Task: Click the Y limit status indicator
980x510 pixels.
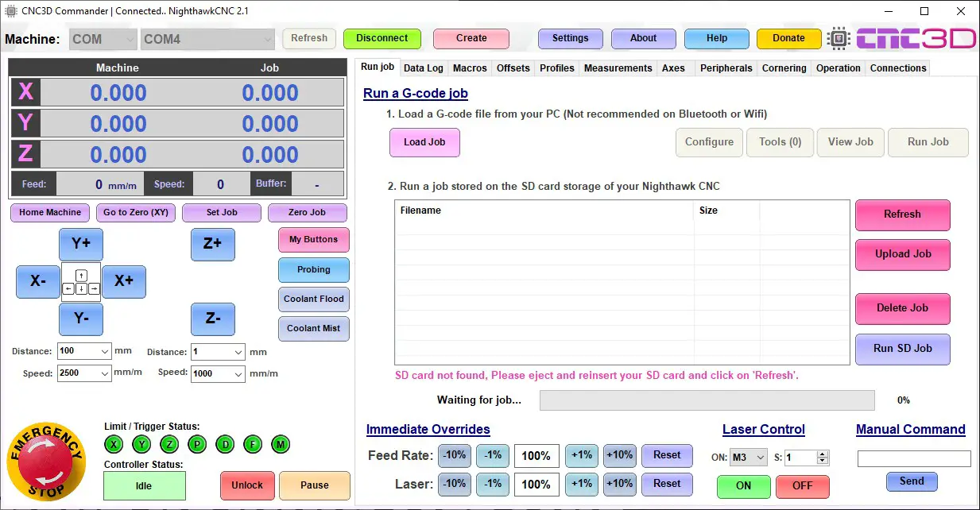Action: [x=141, y=444]
